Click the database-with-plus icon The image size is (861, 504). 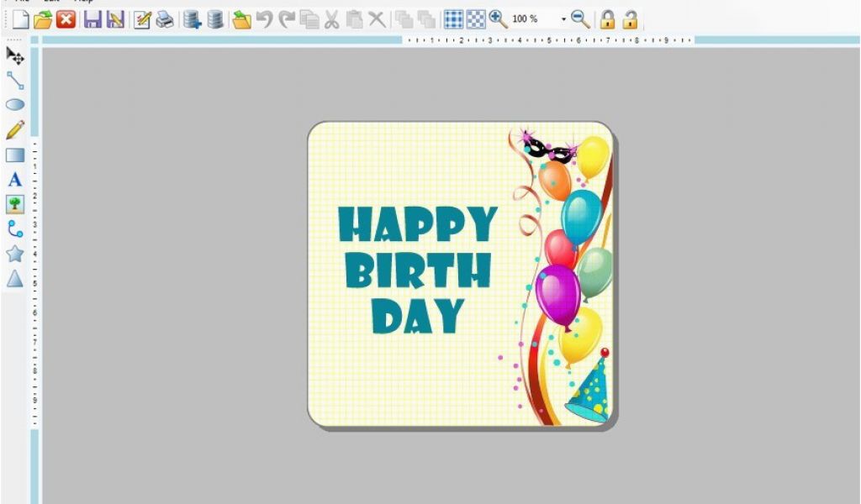193,20
